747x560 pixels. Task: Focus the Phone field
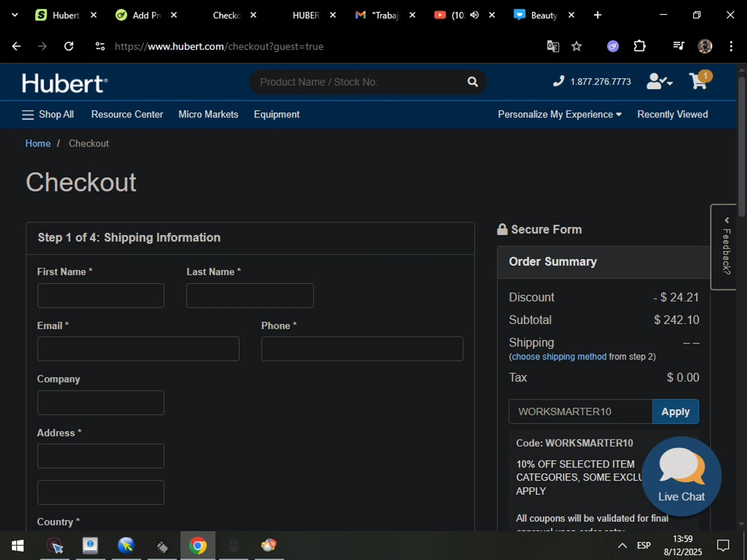click(x=362, y=349)
